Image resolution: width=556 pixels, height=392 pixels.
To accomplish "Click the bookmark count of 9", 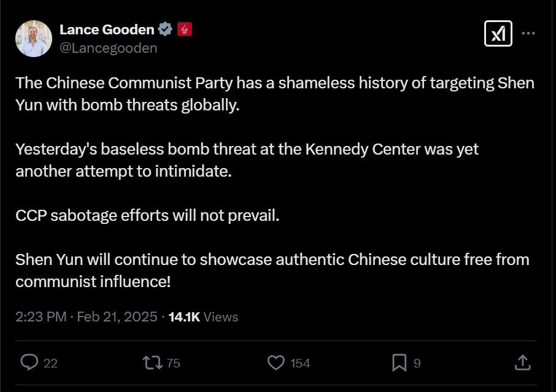I will point(417,363).
